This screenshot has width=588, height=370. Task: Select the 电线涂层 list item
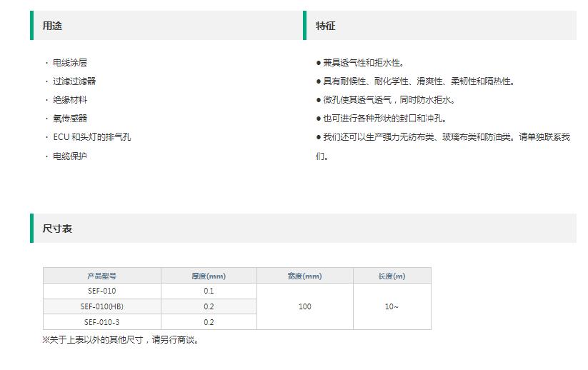point(70,63)
